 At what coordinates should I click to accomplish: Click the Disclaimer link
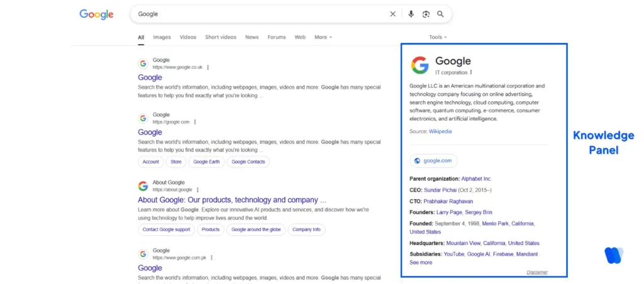point(537,273)
